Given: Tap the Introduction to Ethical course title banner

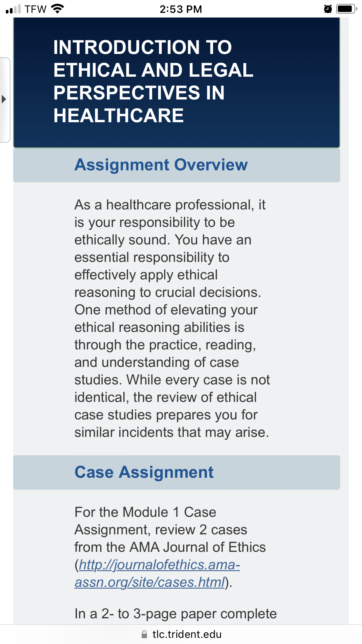Looking at the screenshot, I should (x=177, y=83).
